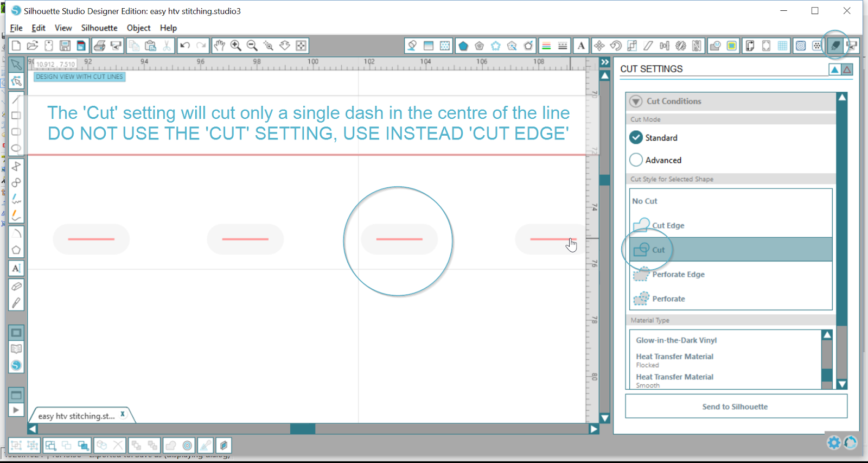The width and height of the screenshot is (868, 463).
Task: Click the Undo arrow icon
Action: coord(185,46)
